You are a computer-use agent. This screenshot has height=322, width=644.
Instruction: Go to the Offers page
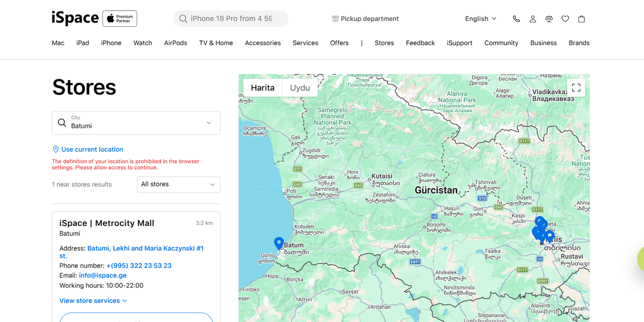coord(339,43)
